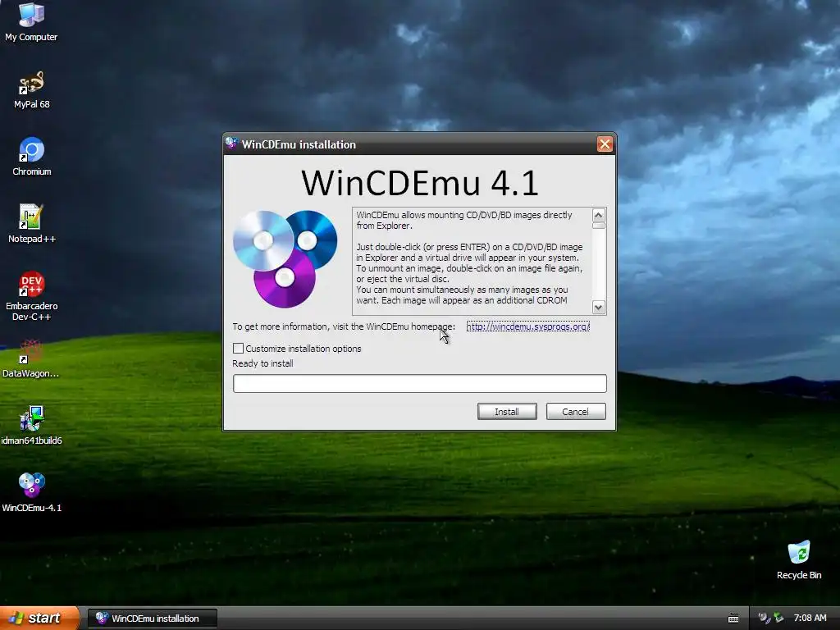The width and height of the screenshot is (840, 630).
Task: Open Embarcadero Dev-C++ shortcut
Action: (x=32, y=295)
